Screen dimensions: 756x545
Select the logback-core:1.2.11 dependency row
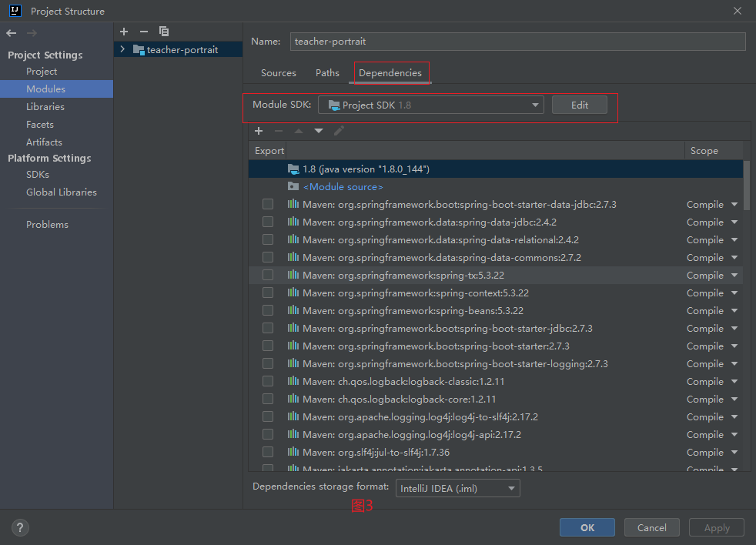coord(496,399)
